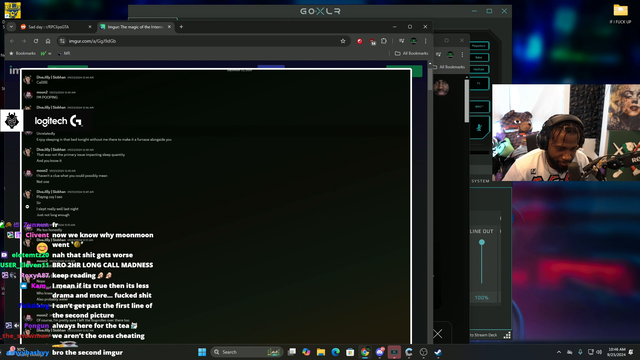
Task: Go forward in the browser
Action: coord(24,41)
